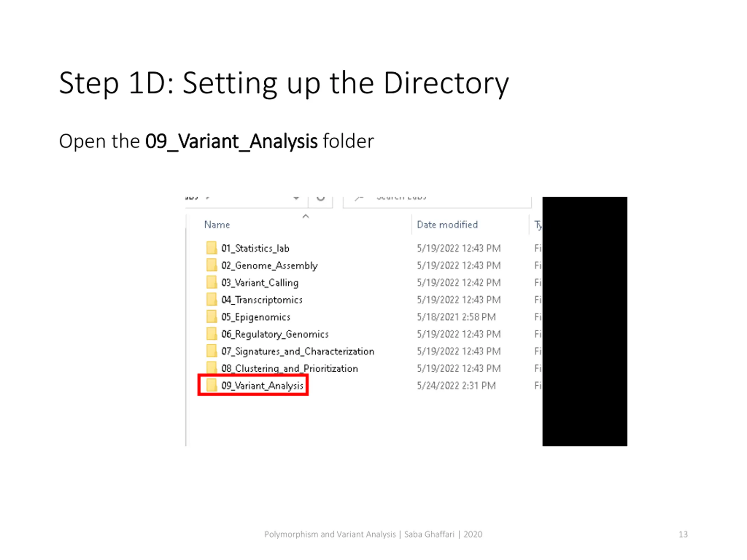This screenshot has width=747, height=560.
Task: Click the Name sort arrow chevron
Action: pyautogui.click(x=306, y=216)
